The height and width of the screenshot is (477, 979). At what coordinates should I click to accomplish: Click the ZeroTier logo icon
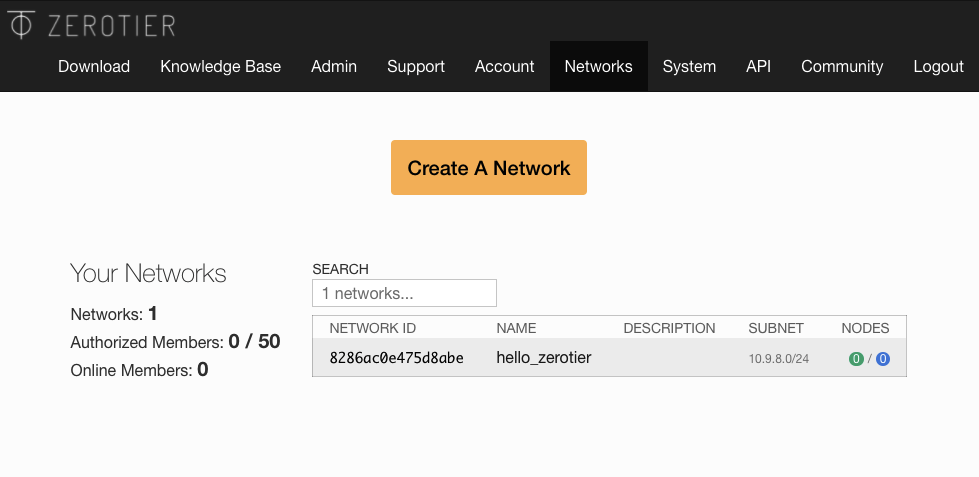coord(21,25)
